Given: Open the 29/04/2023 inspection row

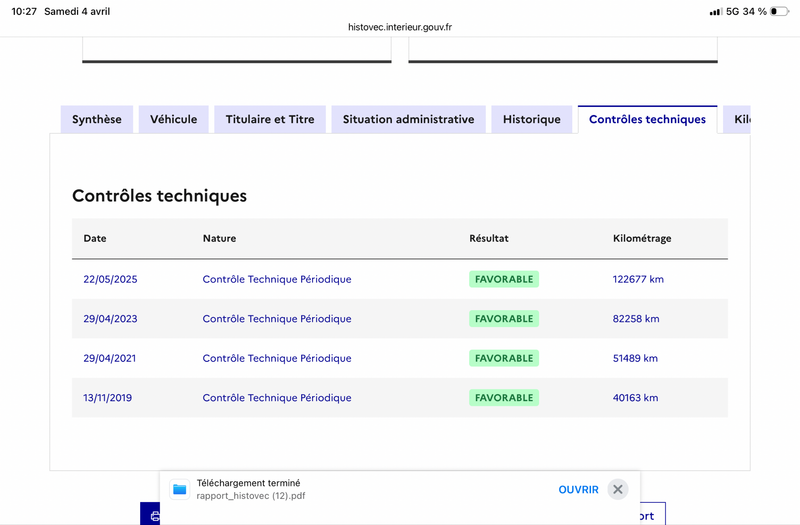Looking at the screenshot, I should 399,318.
